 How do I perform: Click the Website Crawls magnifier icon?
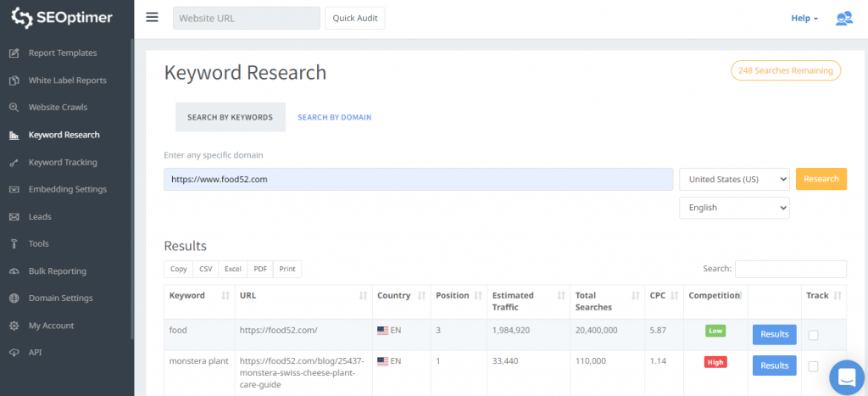14,108
